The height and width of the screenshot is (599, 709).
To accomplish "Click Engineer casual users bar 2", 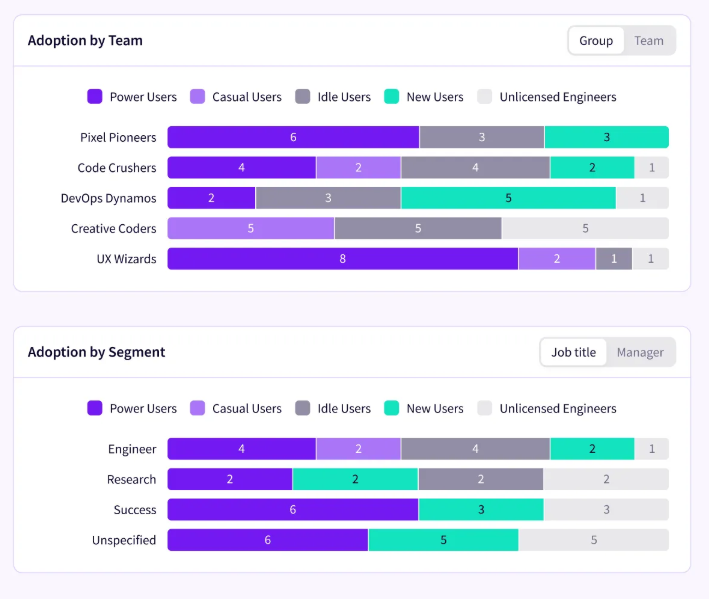I will 358,449.
